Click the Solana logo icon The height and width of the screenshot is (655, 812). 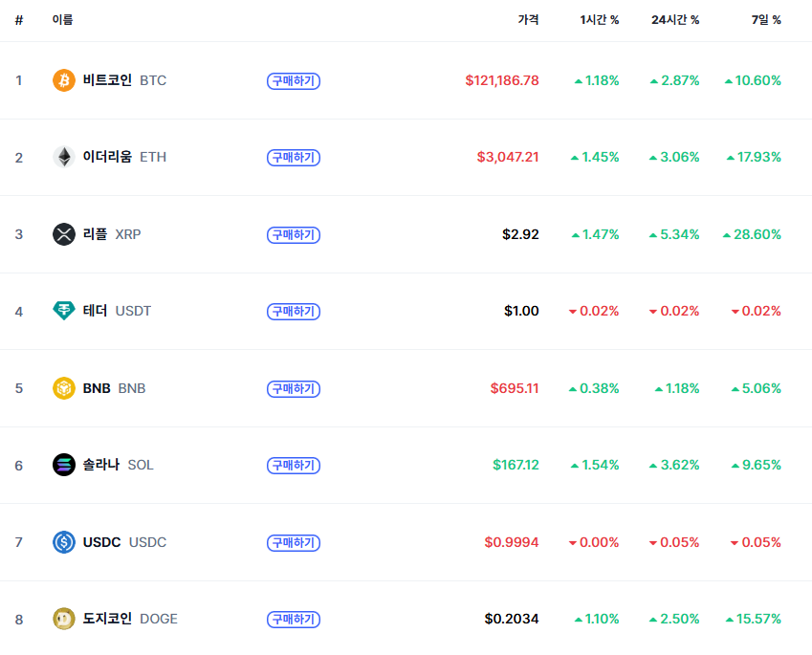click(x=63, y=465)
